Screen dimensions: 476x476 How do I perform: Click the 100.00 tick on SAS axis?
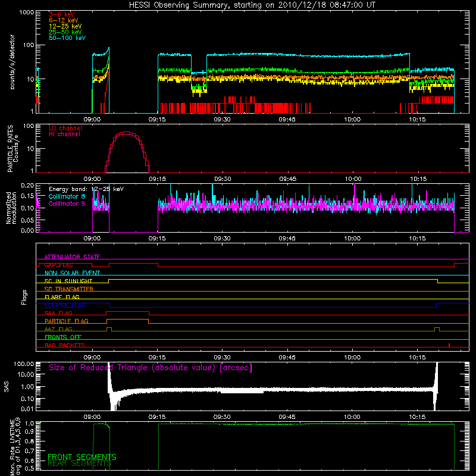[x=24, y=364]
